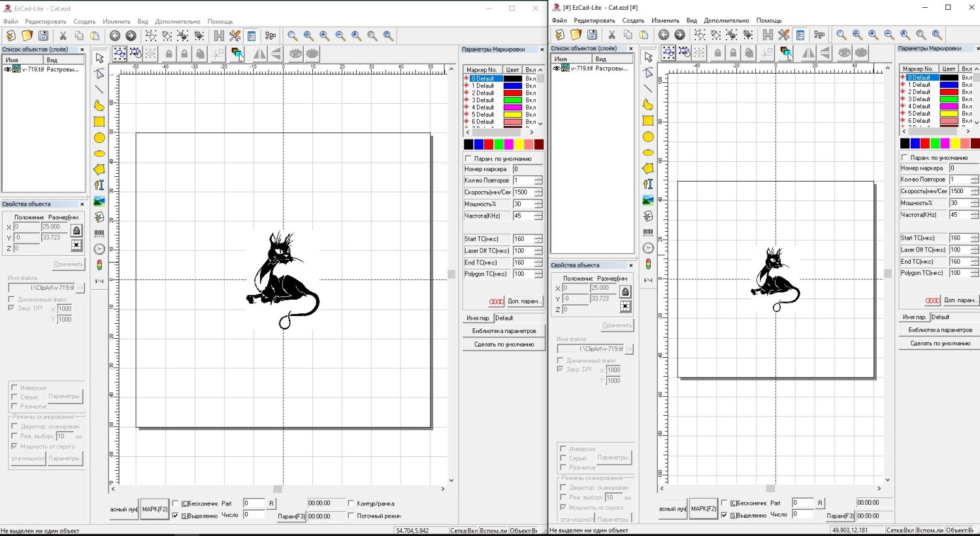
Task: Click stepper for 'Кол-во Повторов' in left window
Action: pos(538,180)
